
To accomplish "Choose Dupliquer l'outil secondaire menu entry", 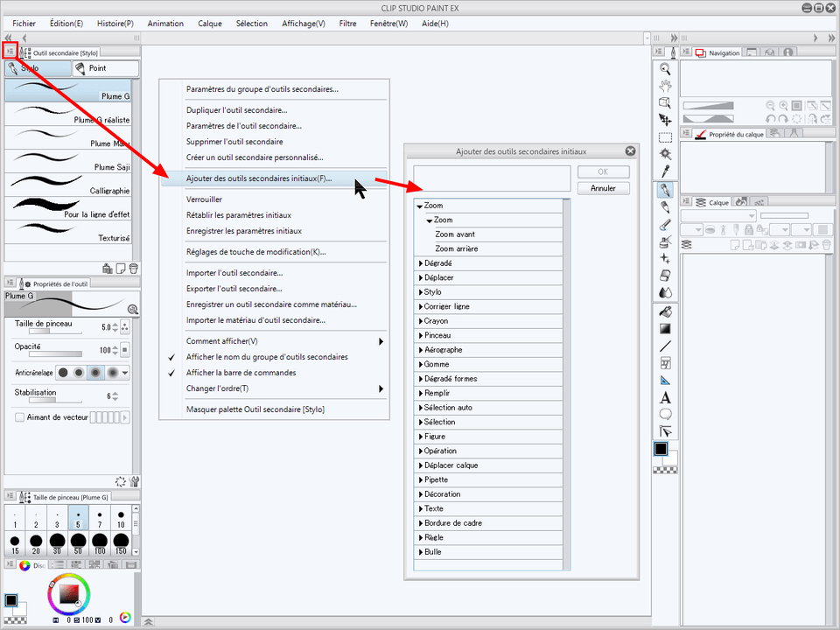I will click(274, 110).
